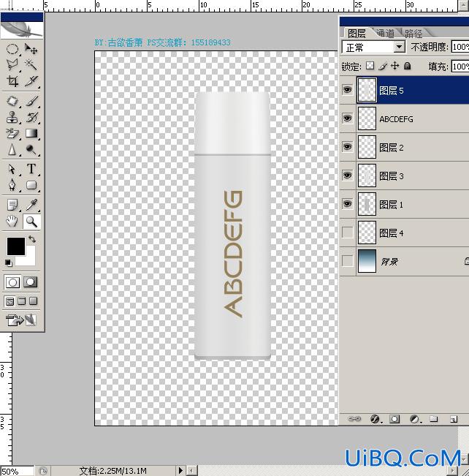Viewport: 469px width, 476px height.
Task: Select the Hand tool
Action: [x=12, y=222]
